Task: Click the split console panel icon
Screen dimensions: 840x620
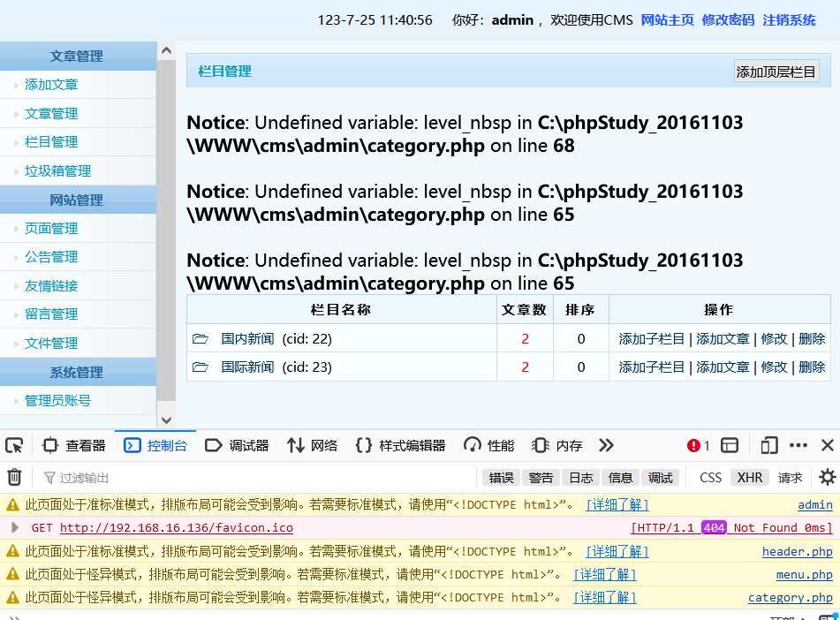Action: pyautogui.click(x=730, y=445)
